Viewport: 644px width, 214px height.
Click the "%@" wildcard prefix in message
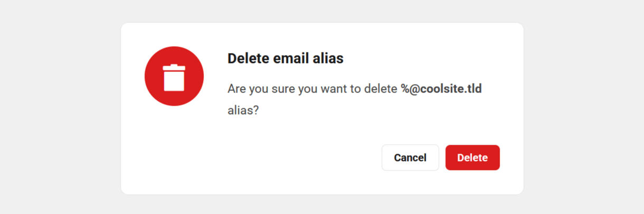click(x=409, y=89)
